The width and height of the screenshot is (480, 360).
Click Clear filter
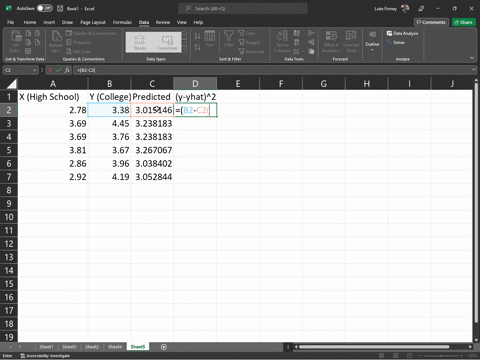point(247,33)
